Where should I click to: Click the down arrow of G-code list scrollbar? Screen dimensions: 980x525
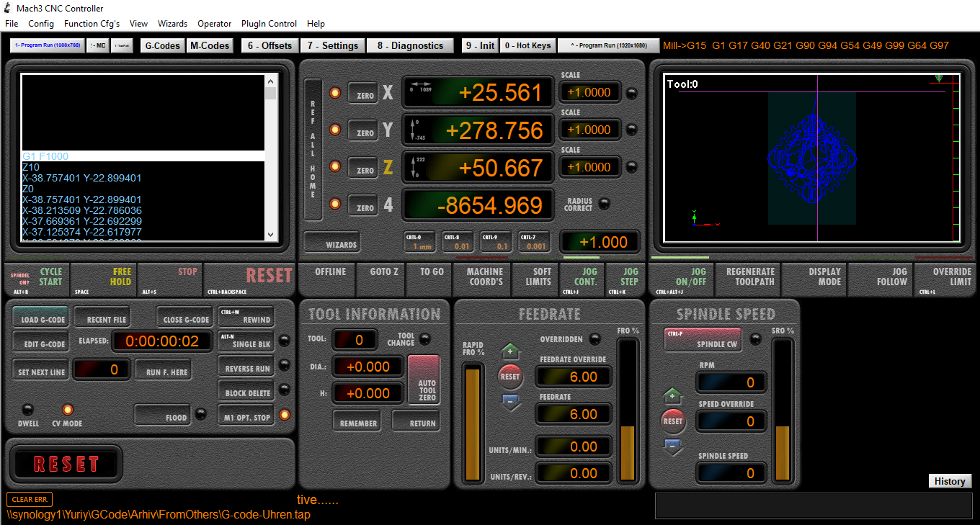pyautogui.click(x=271, y=234)
